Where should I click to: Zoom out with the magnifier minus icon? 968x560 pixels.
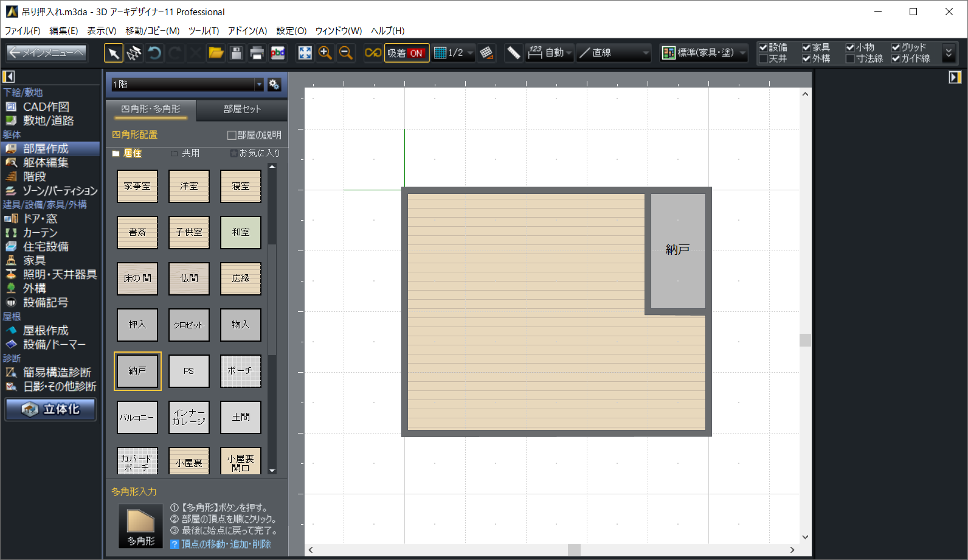(x=346, y=53)
